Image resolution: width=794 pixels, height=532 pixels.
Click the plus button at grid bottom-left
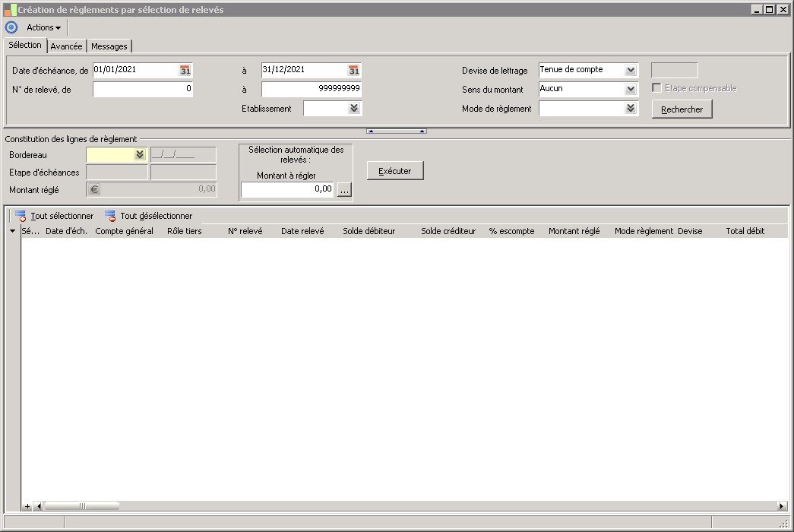[27, 506]
